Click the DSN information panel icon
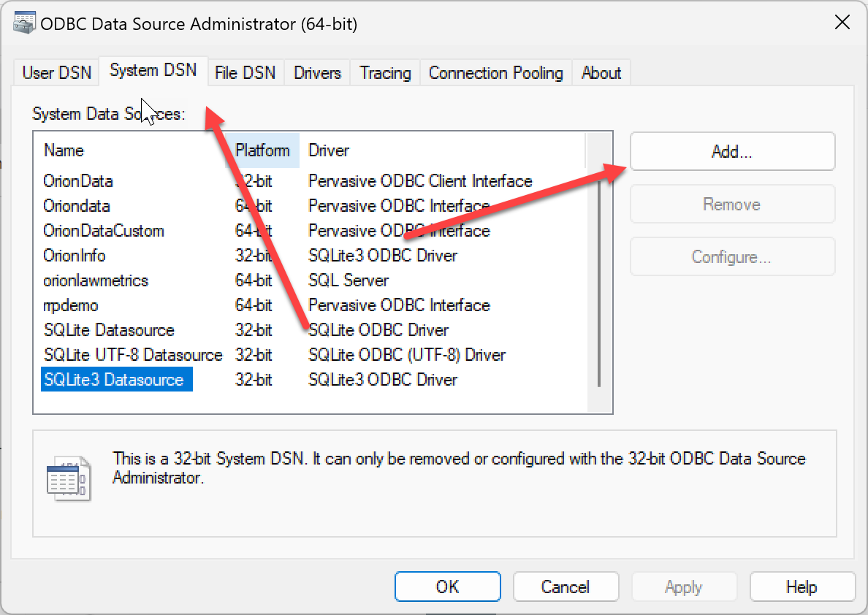This screenshot has width=868, height=615. pyautogui.click(x=68, y=478)
